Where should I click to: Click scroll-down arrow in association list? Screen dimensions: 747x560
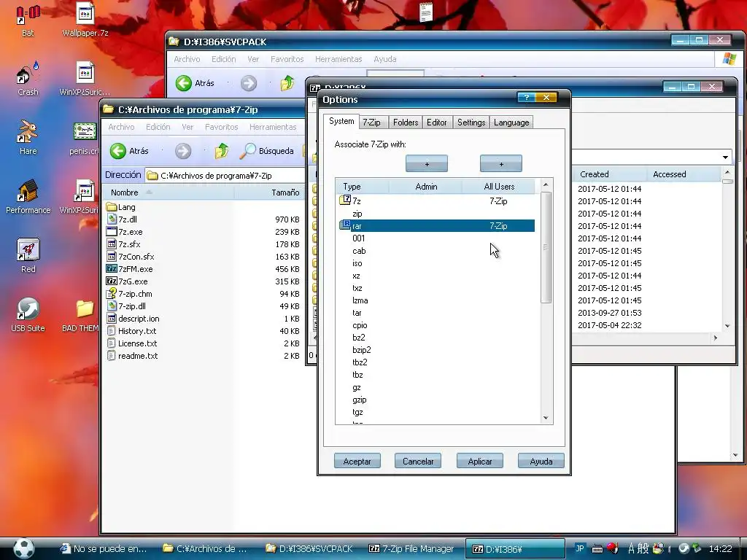tap(546, 418)
